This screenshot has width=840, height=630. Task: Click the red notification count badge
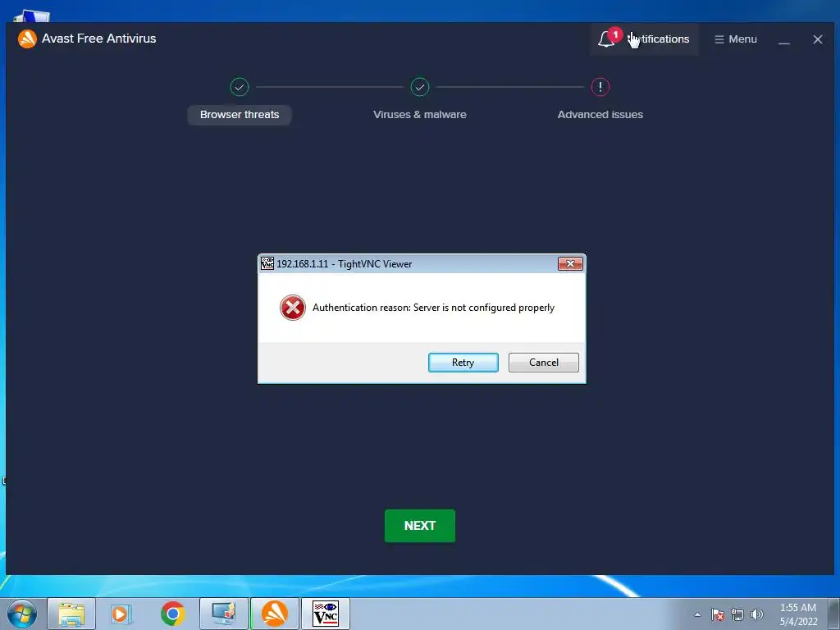pyautogui.click(x=615, y=34)
